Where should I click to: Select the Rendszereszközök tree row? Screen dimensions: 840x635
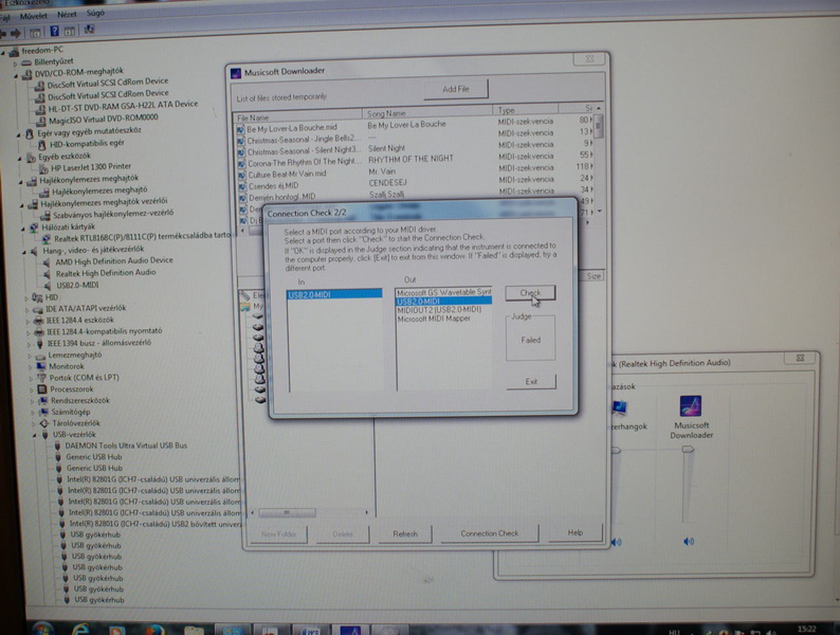pos(80,401)
